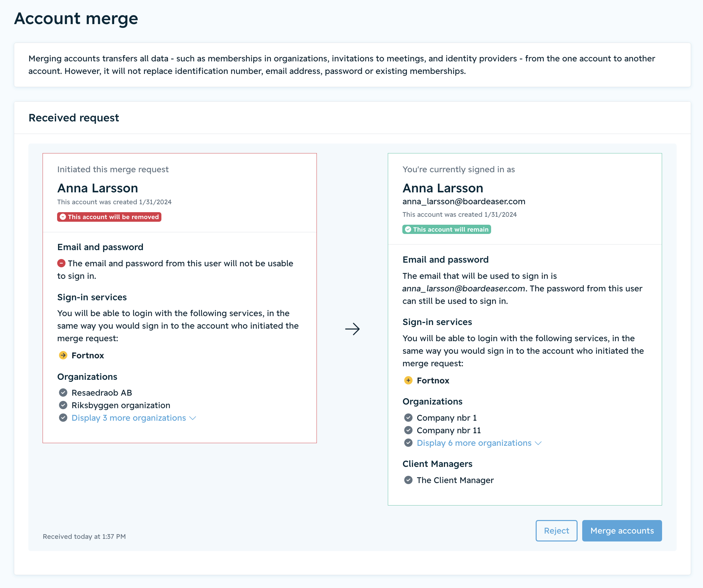Click check icon next to Company nbr 11
The image size is (703, 588).
pyautogui.click(x=408, y=430)
